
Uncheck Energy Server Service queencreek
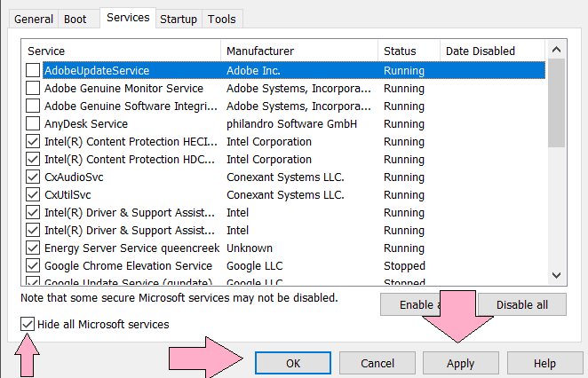[x=33, y=248]
